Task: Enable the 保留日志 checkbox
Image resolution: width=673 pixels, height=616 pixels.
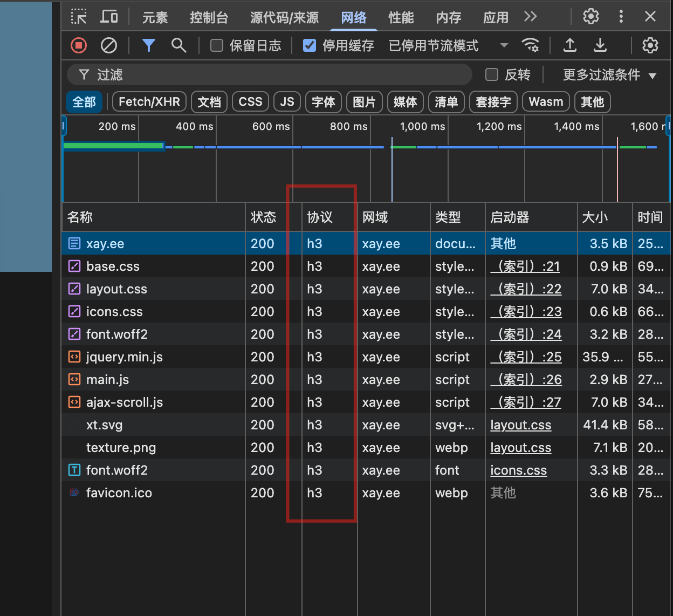Action: (x=217, y=45)
